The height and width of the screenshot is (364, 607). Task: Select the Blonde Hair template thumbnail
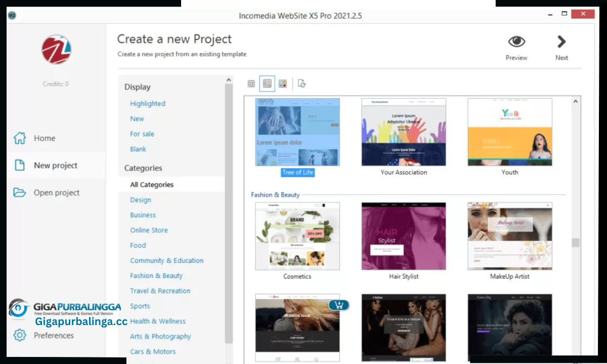[297, 328]
